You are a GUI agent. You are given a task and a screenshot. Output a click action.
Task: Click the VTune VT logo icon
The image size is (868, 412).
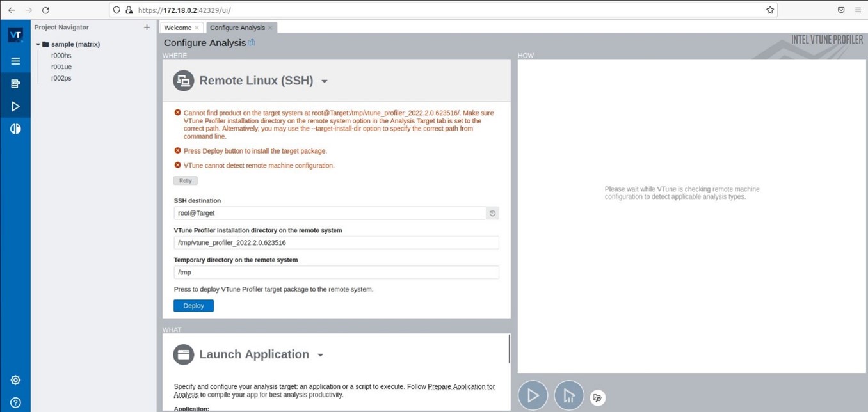[15, 35]
